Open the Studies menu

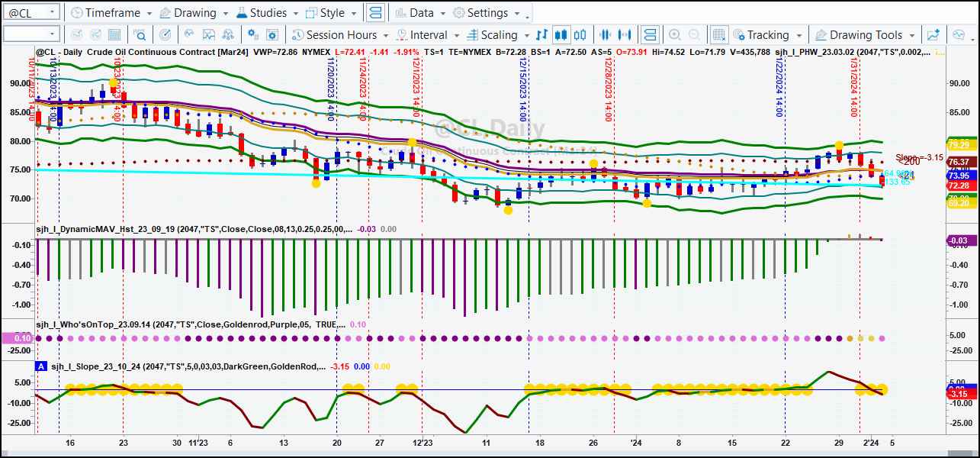pyautogui.click(x=268, y=13)
